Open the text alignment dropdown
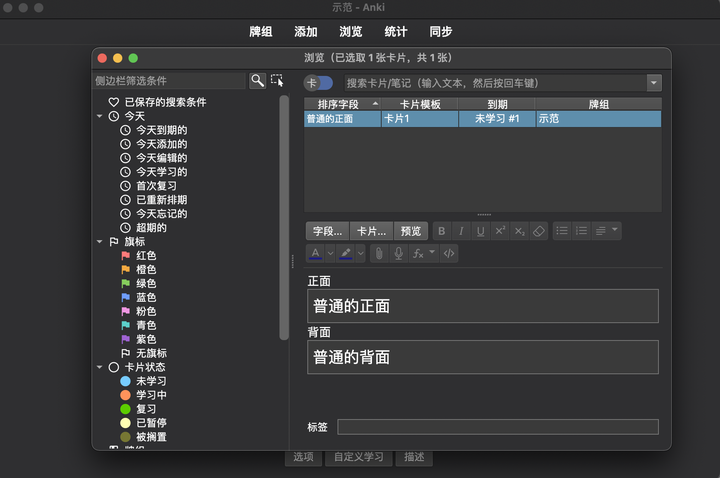 [x=606, y=231]
